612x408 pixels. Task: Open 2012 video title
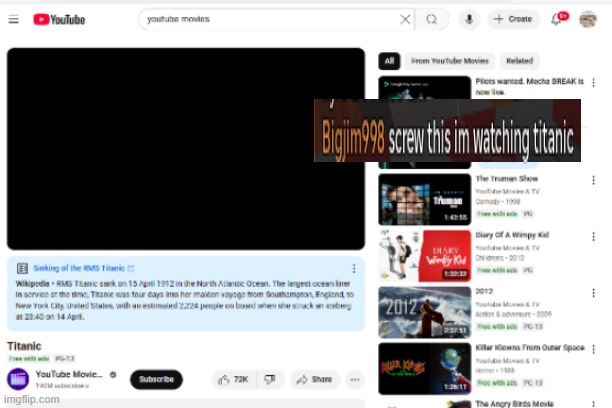(484, 291)
